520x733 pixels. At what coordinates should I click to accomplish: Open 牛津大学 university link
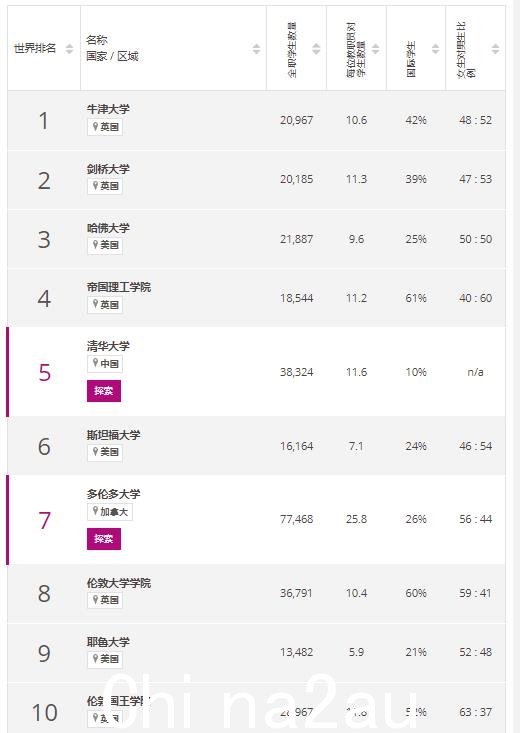pyautogui.click(x=108, y=109)
